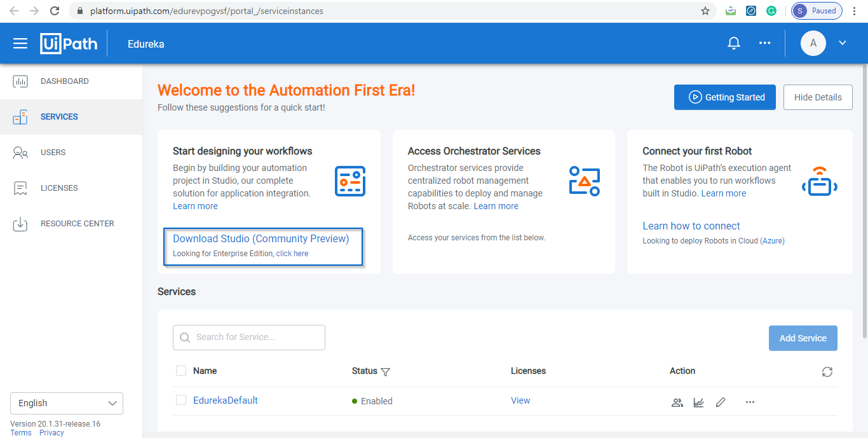
Task: Open the EdurekaDefault service link
Action: pyautogui.click(x=226, y=400)
